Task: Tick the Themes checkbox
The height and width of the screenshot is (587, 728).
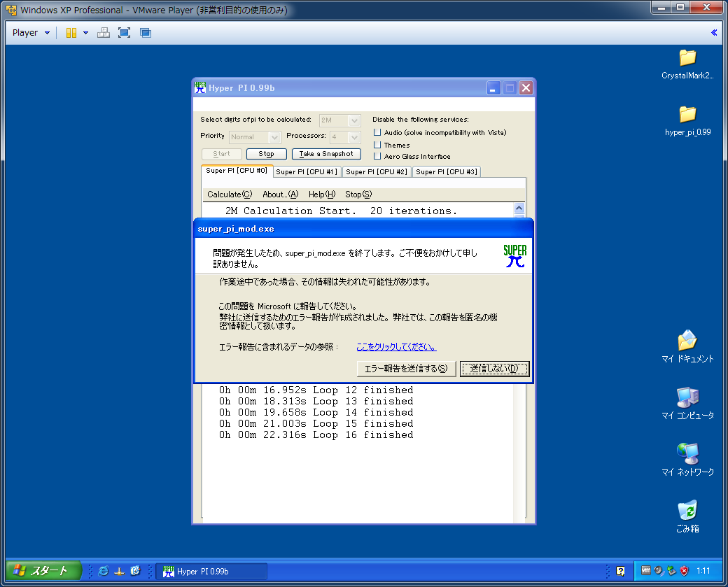Action: (x=377, y=145)
